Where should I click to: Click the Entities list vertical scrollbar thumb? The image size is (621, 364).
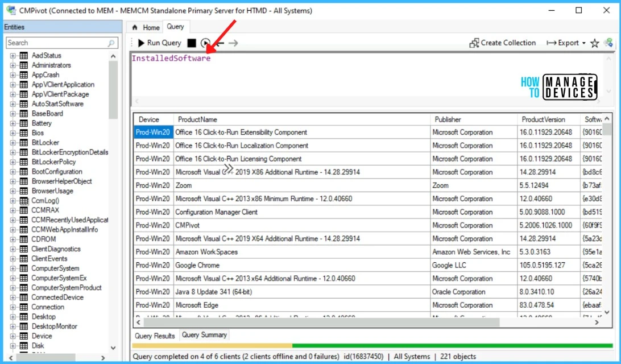(x=113, y=90)
